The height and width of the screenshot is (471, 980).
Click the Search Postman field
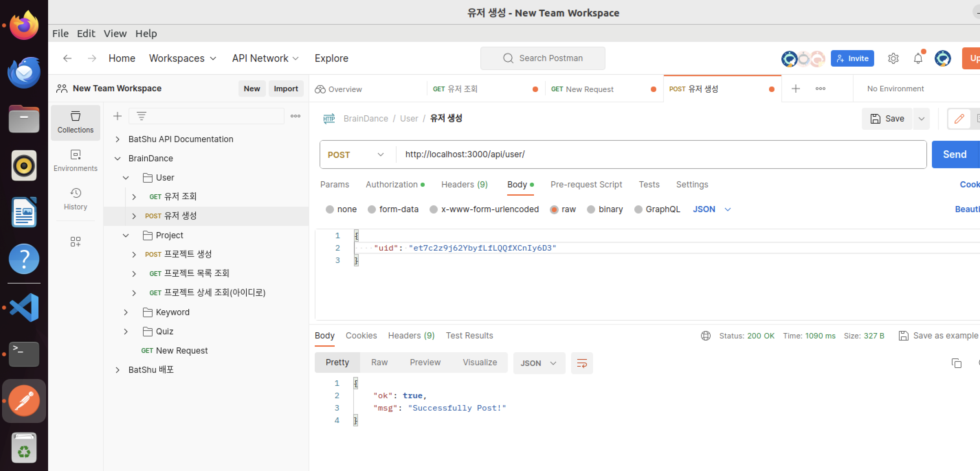(543, 58)
